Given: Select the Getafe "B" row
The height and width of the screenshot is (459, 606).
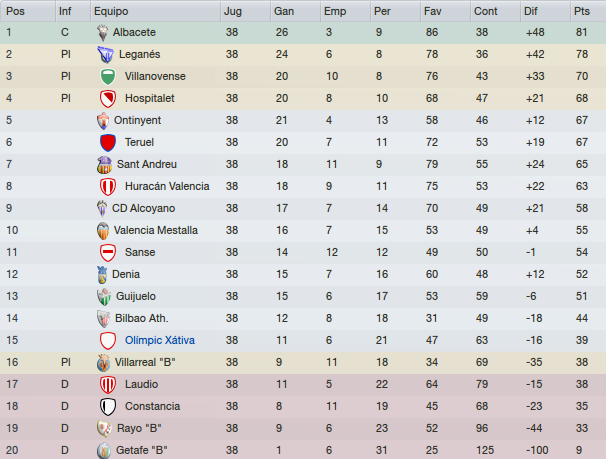Looking at the screenshot, I should pyautogui.click(x=303, y=450).
